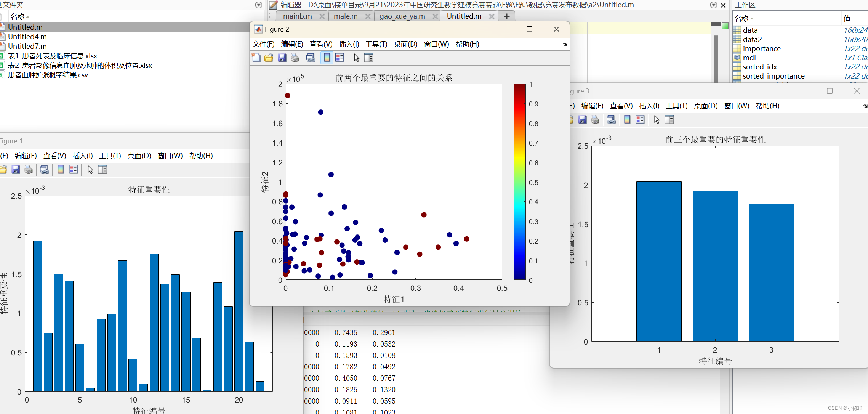Open 工具(T) menu in Figure 2

(376, 44)
